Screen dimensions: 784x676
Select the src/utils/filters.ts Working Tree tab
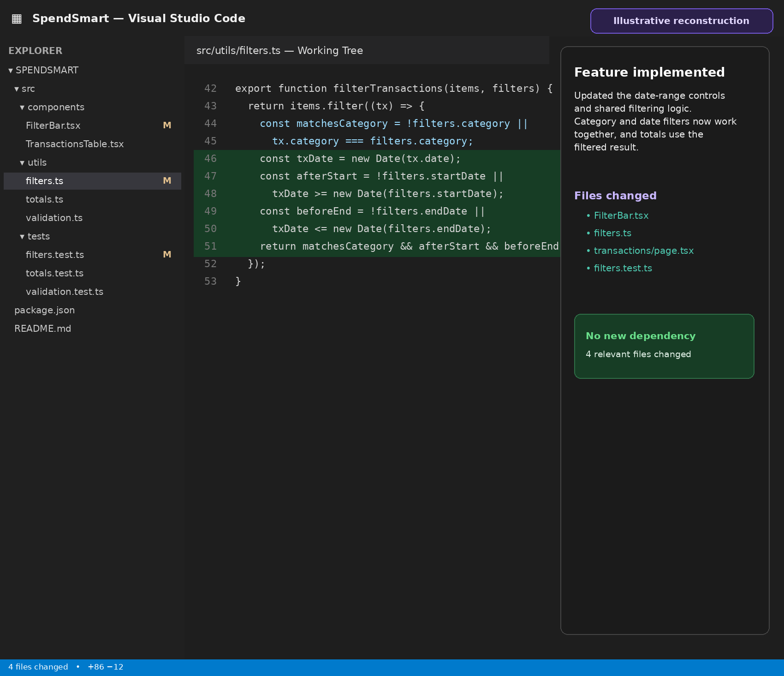click(367, 50)
